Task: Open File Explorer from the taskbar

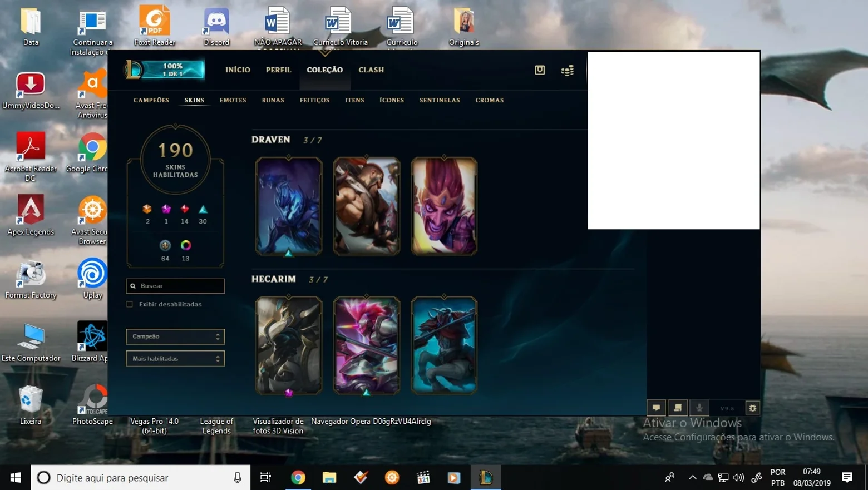Action: tap(329, 477)
